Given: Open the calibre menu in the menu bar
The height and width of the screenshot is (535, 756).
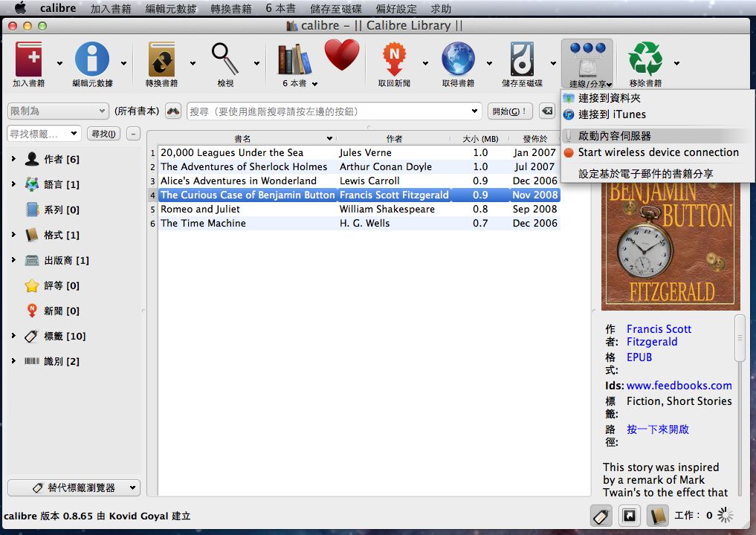Looking at the screenshot, I should (x=58, y=8).
